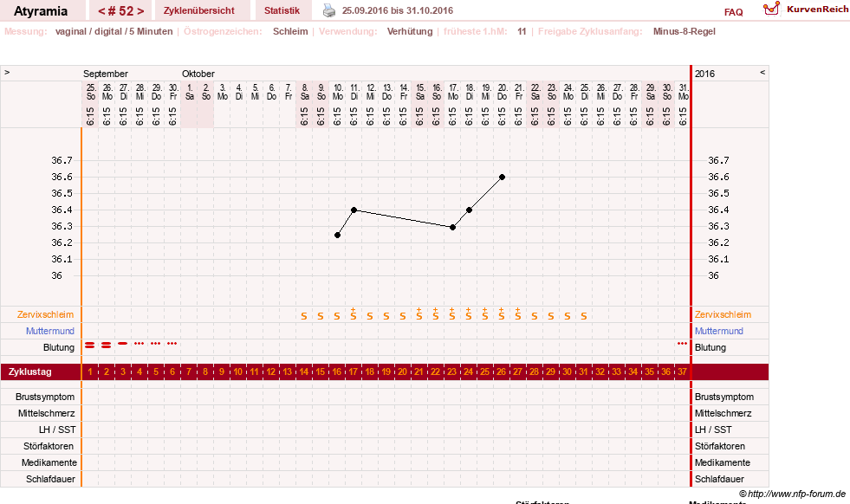Click the Zyklustag row header
This screenshot has width=850, height=504.
click(x=30, y=372)
